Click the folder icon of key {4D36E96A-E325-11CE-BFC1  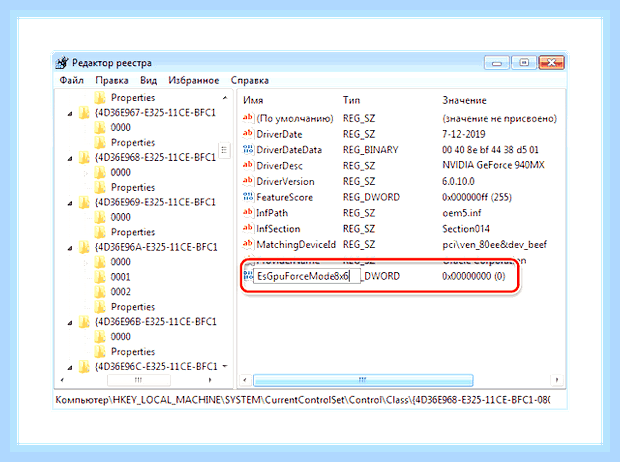coord(84,247)
